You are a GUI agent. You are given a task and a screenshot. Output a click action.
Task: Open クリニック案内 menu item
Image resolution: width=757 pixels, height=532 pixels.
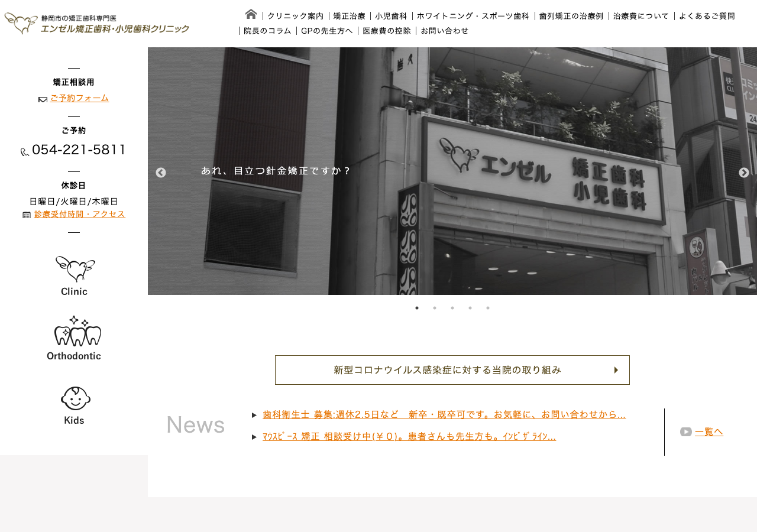pos(296,16)
